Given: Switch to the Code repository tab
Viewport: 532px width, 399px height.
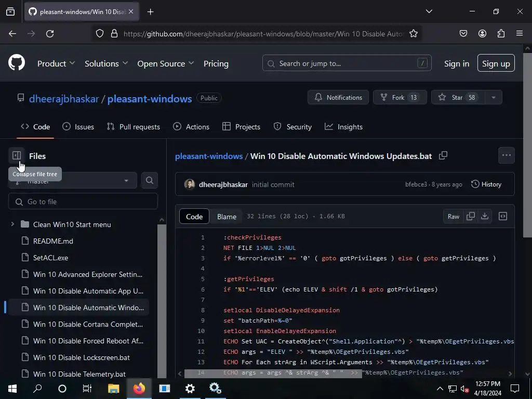Looking at the screenshot, I should tap(35, 127).
